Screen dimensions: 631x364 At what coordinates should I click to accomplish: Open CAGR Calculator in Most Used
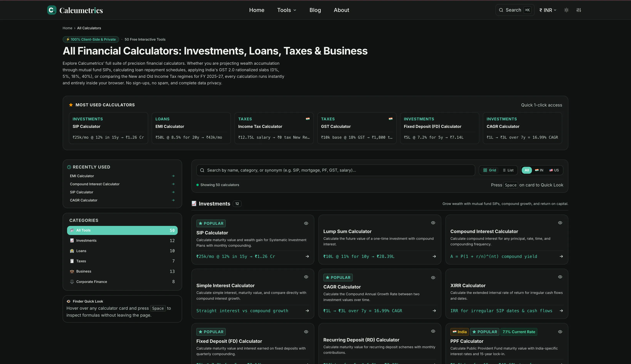[x=522, y=128]
